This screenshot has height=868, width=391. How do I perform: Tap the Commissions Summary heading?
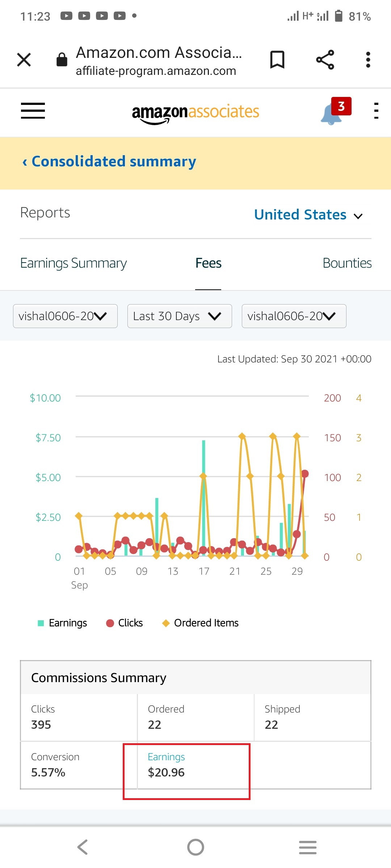click(99, 678)
